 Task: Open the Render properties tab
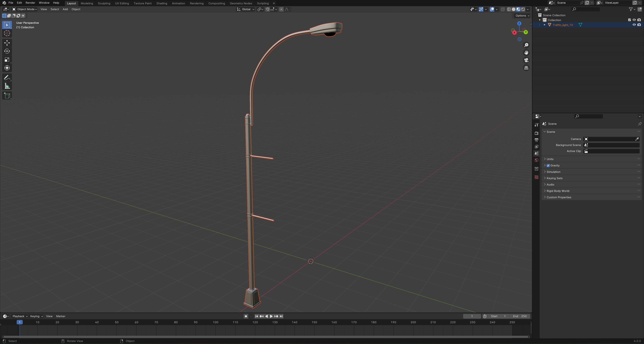(x=536, y=133)
